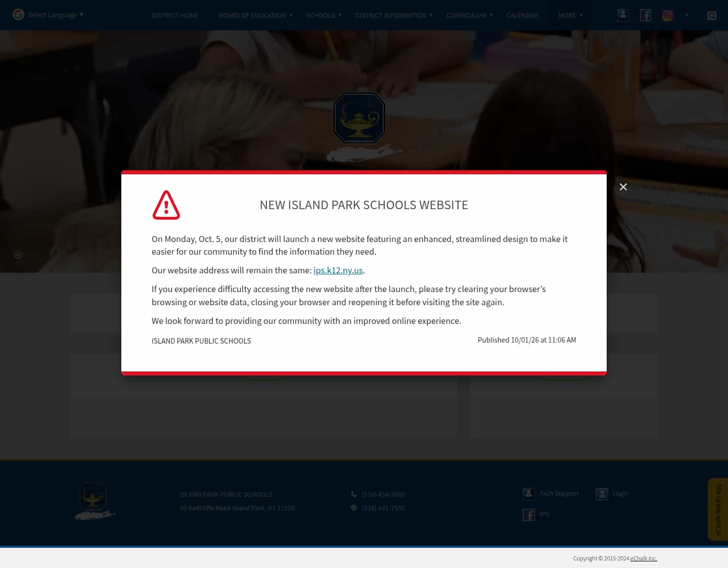The height and width of the screenshot is (568, 728).
Task: Click the Published 10/01/26 timestamp
Action: pos(527,340)
